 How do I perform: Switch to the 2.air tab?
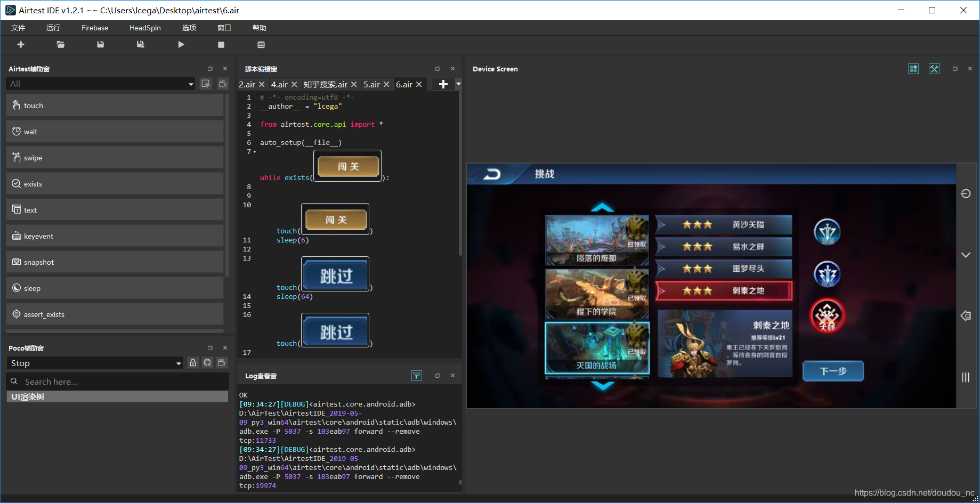coord(247,85)
